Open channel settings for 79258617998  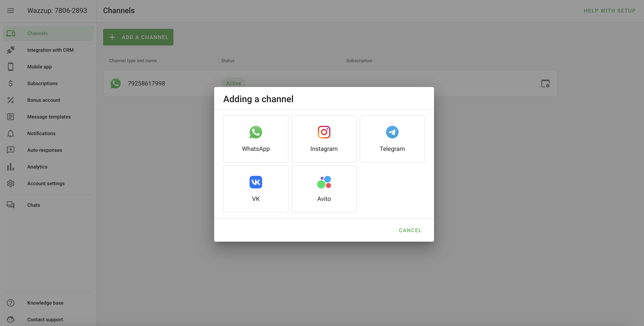(546, 83)
